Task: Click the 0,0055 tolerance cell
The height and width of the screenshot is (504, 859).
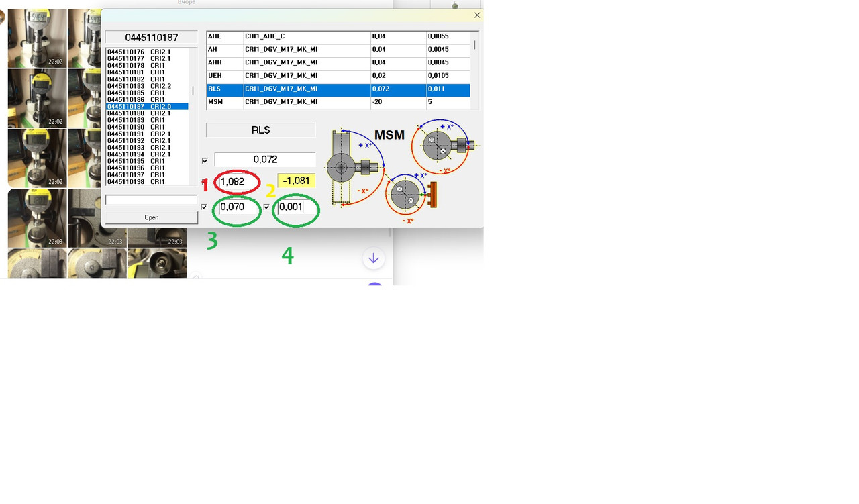Action: click(448, 36)
